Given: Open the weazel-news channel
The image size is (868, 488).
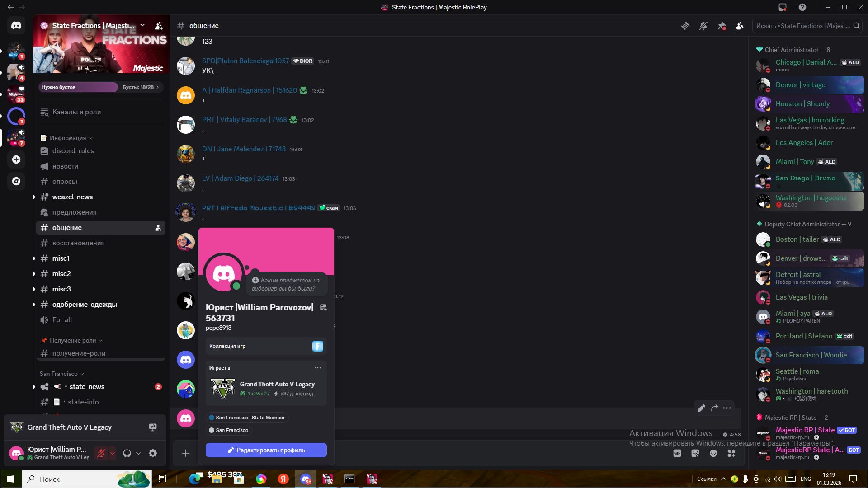Looking at the screenshot, I should point(72,197).
